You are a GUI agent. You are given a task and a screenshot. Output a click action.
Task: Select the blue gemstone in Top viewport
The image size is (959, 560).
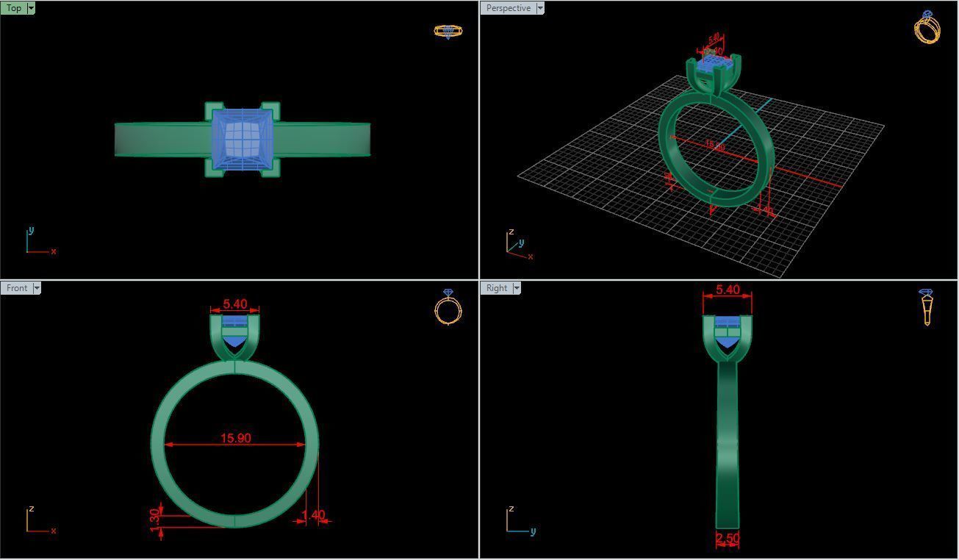[x=243, y=140]
